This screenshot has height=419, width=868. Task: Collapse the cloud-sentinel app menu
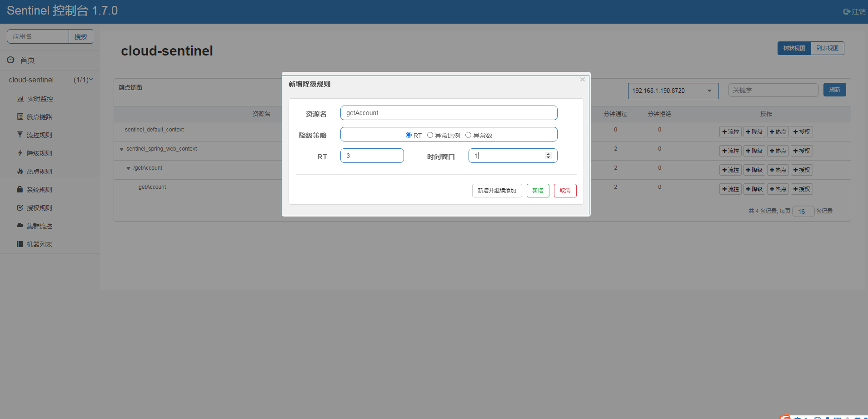coord(50,80)
